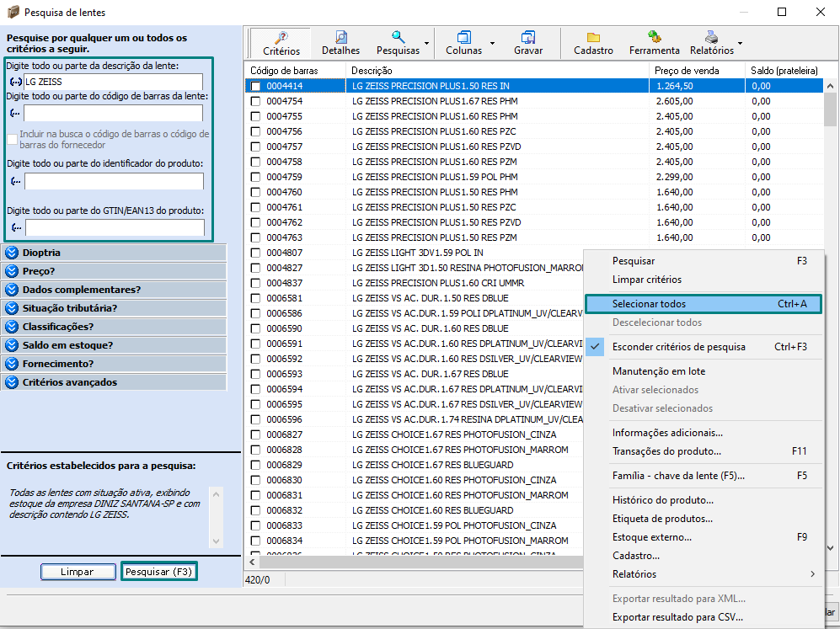
Task: Open the Detalhes toolbar button
Action: (340, 43)
